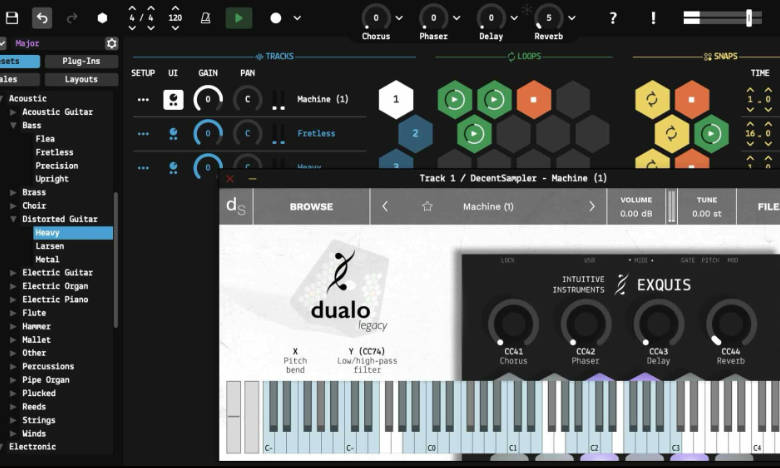
Task: Click the save icon in top toolbar
Action: (x=12, y=18)
